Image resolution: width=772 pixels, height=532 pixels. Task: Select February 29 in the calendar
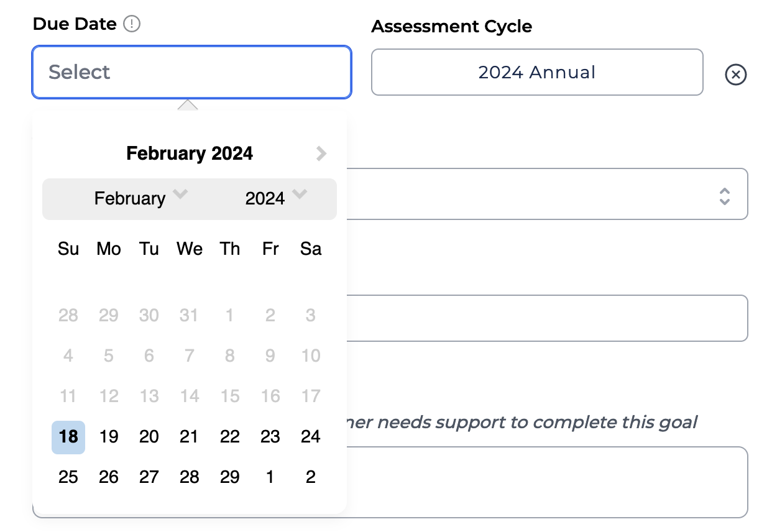pos(229,477)
